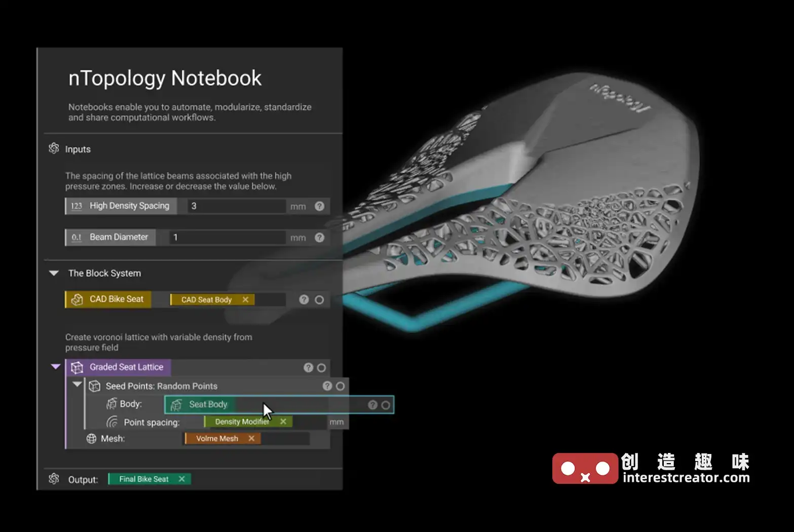Remove the Final Bike Seat output chip
Image resolution: width=794 pixels, height=532 pixels.
click(181, 479)
